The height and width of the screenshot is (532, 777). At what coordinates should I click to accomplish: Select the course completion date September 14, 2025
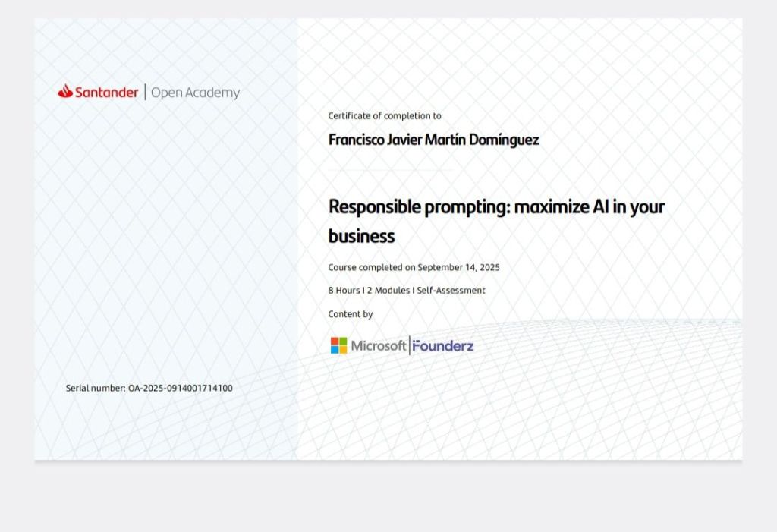(x=458, y=268)
